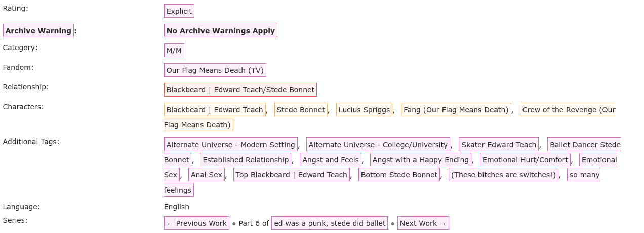Screen dimensions: 644x233
Task: Click the Stede Bonnet character tag
Action: tap(301, 110)
